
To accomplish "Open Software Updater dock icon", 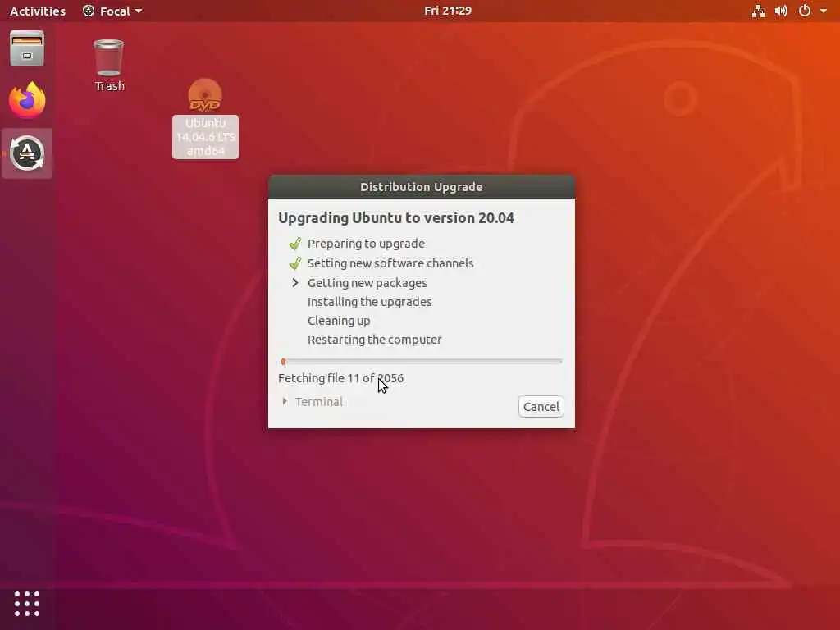I will pyautogui.click(x=27, y=153).
